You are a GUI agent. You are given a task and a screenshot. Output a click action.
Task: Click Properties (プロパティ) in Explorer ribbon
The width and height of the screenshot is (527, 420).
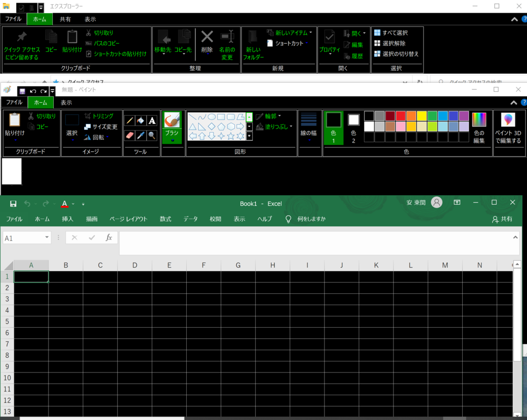pyautogui.click(x=329, y=42)
